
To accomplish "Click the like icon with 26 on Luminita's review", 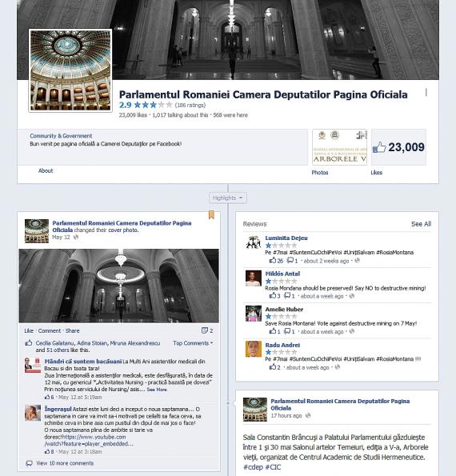I will click(x=273, y=260).
